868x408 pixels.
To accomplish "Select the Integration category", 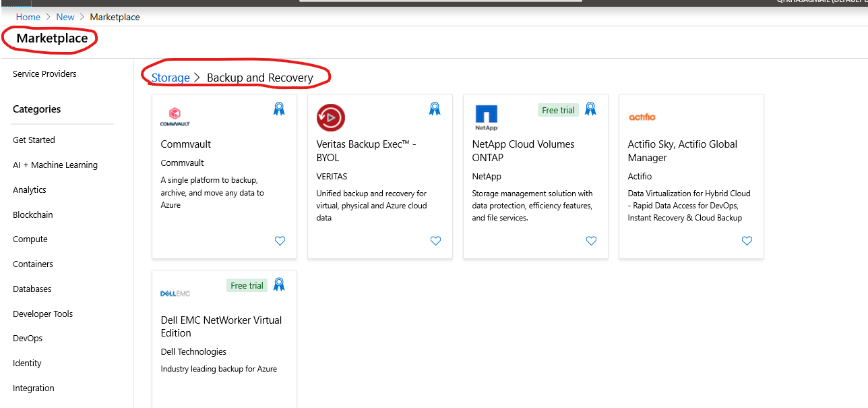I will [x=34, y=388].
